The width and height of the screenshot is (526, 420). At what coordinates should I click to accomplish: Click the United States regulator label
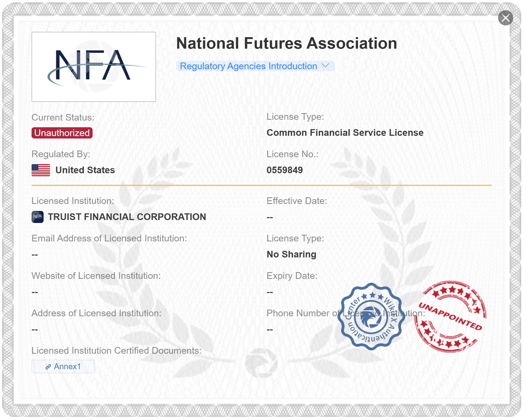[x=85, y=170]
